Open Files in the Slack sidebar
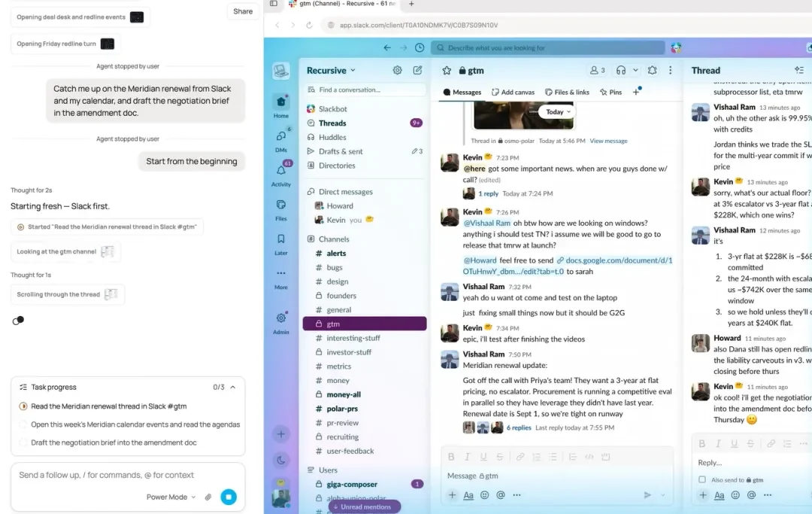The width and height of the screenshot is (812, 514). pos(281,209)
